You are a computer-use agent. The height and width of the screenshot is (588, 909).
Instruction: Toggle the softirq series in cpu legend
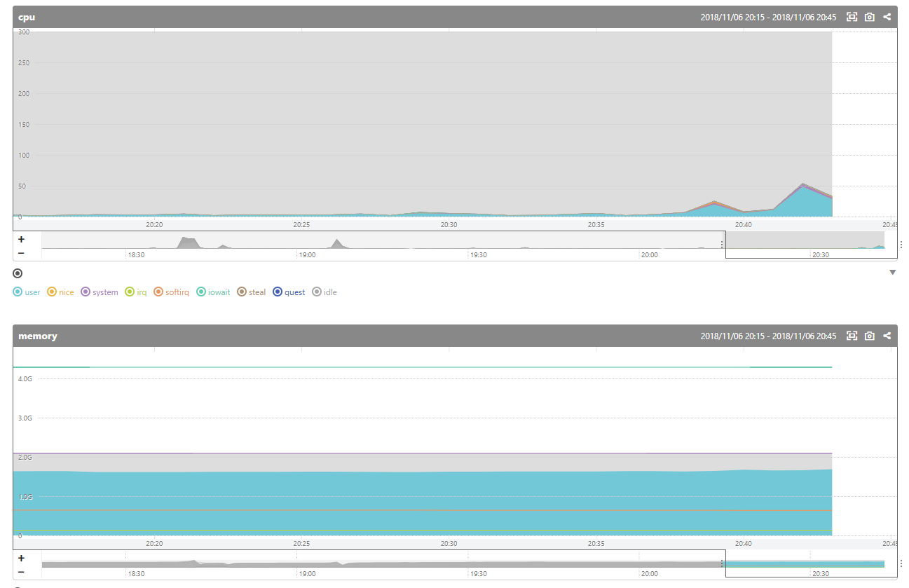tap(172, 292)
